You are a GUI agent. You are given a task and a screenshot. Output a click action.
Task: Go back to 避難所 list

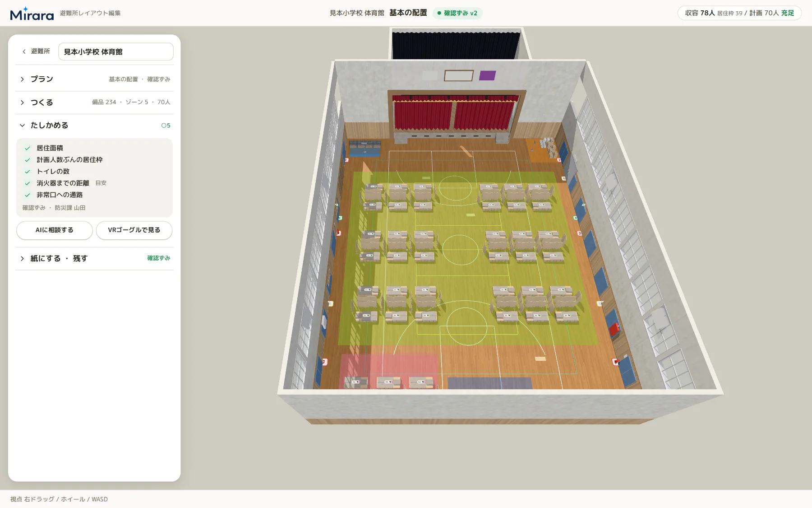[36, 51]
